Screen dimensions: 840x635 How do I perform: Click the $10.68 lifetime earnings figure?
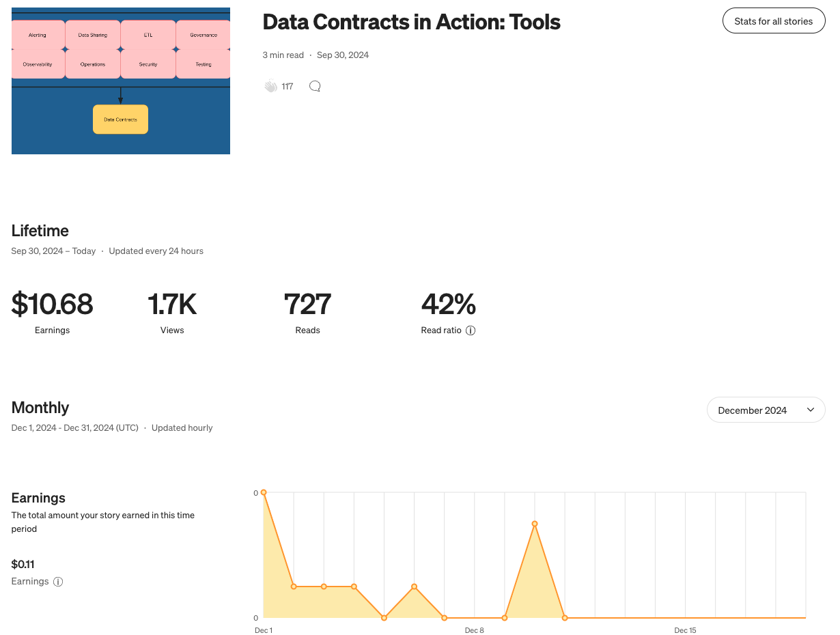click(x=53, y=305)
